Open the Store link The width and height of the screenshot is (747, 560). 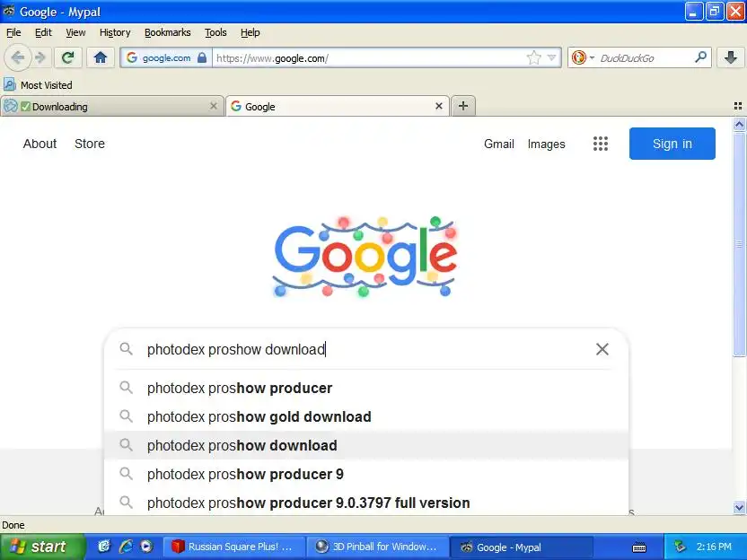tap(90, 144)
